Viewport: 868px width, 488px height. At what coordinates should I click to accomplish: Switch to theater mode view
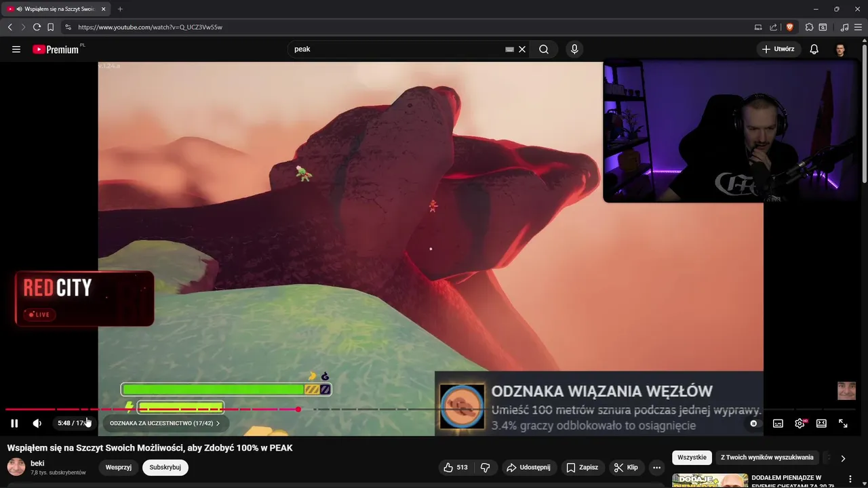[x=821, y=423]
